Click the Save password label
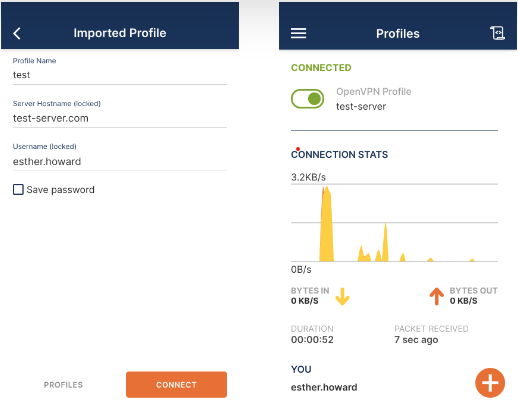 click(60, 190)
